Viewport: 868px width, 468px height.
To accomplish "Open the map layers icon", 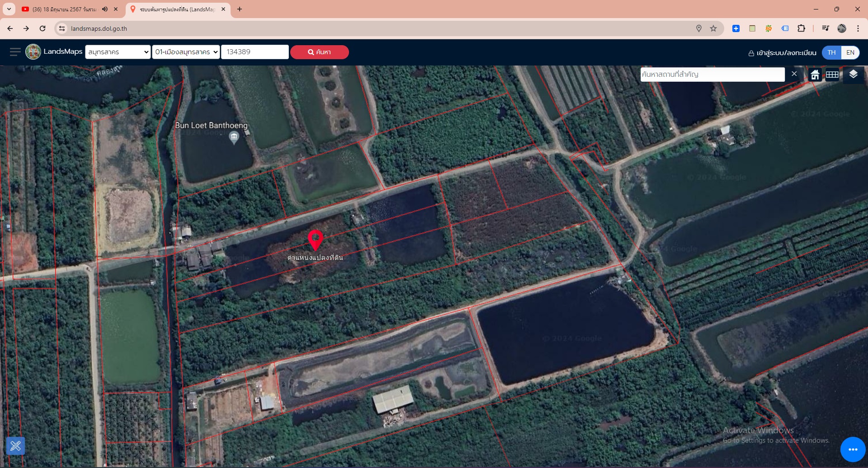I will point(853,75).
